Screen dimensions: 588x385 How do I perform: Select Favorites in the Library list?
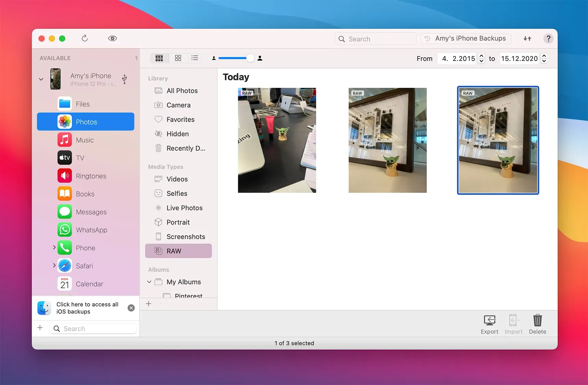[x=180, y=120]
